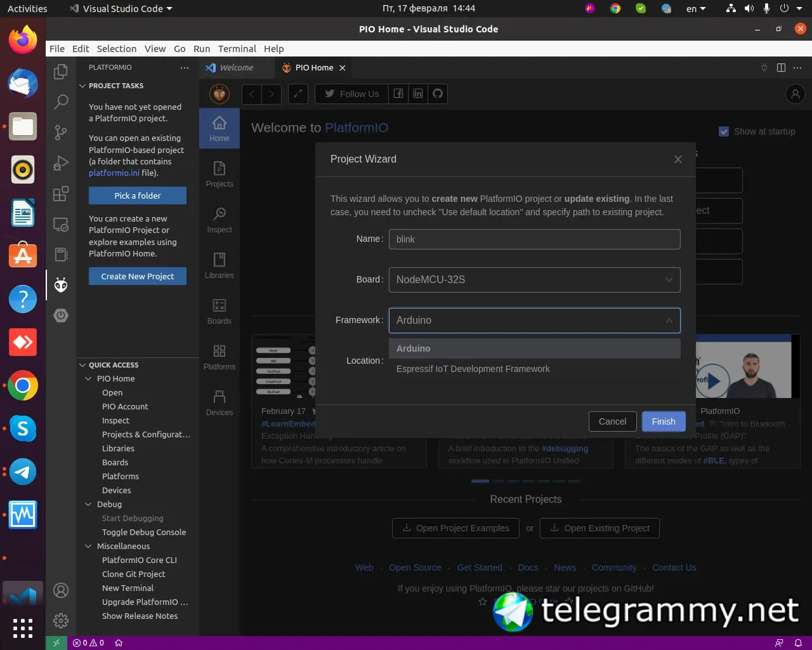Viewport: 812px width, 650px height.
Task: Open Libraries section in PIO sidebar
Action: [219, 265]
